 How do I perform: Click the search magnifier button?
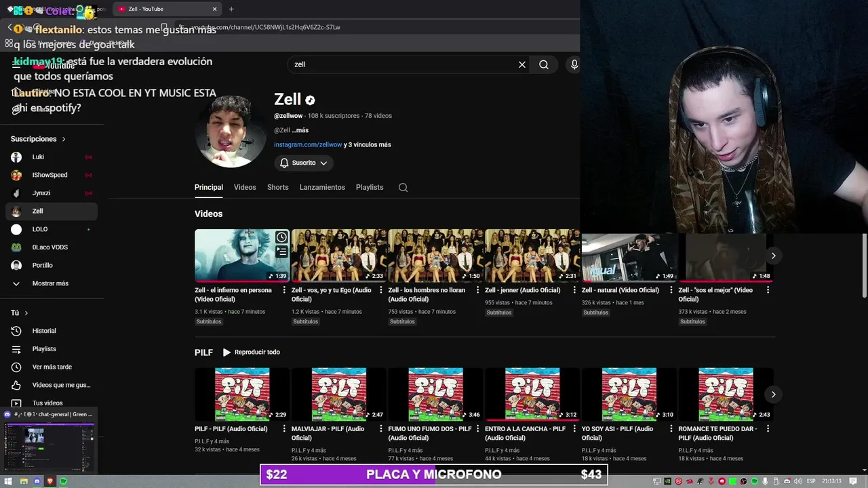pos(544,64)
